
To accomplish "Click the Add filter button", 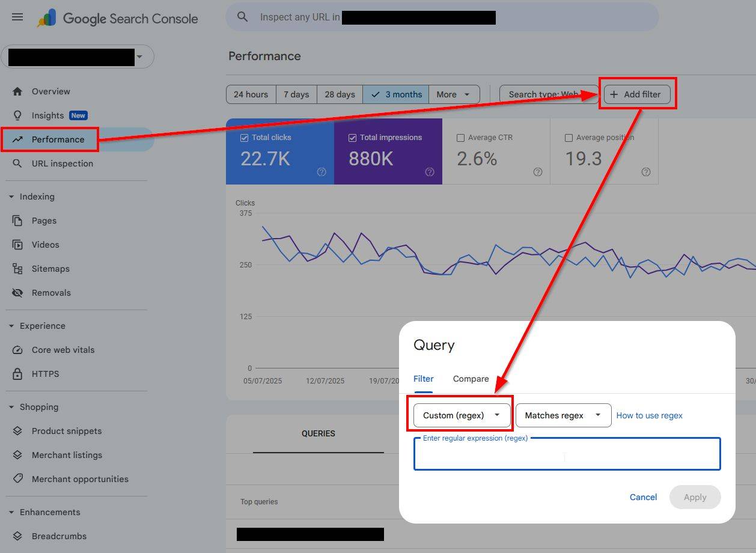I will tap(636, 94).
